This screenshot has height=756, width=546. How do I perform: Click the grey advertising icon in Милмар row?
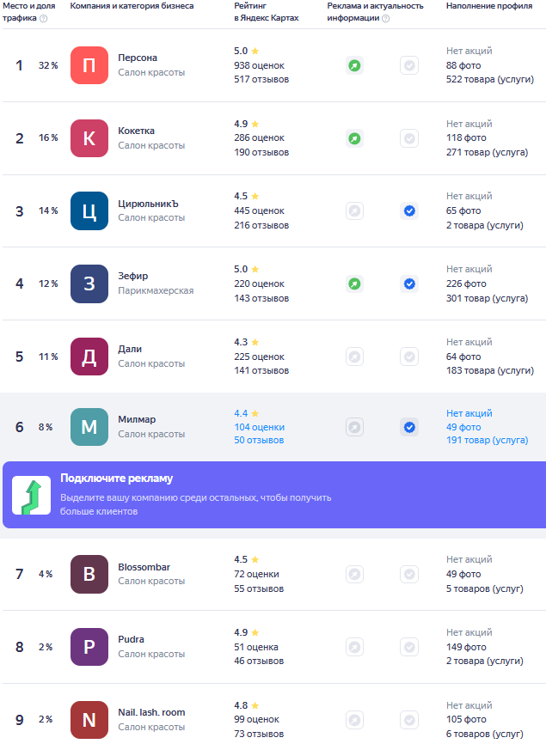click(354, 427)
